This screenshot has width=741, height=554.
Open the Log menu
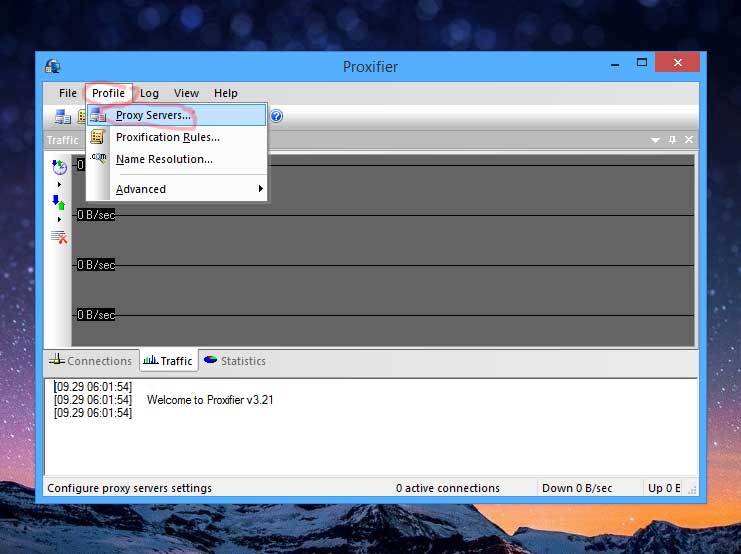(x=149, y=93)
